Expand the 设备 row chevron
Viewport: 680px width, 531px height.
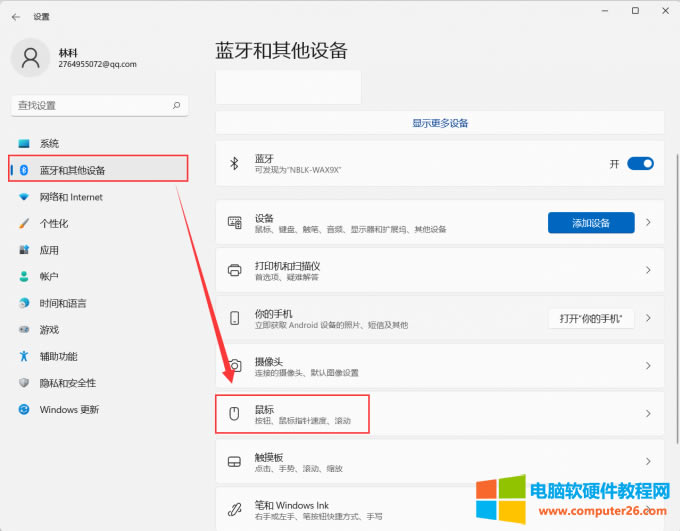[648, 223]
